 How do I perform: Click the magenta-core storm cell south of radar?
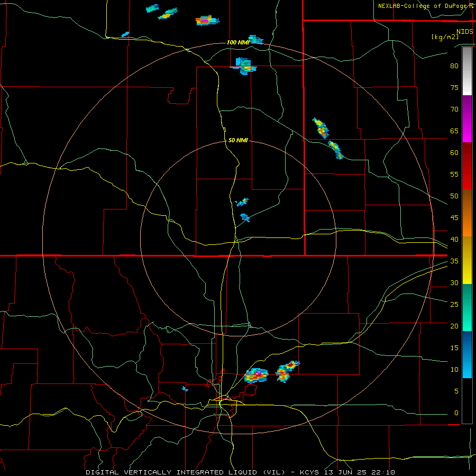pos(257,376)
